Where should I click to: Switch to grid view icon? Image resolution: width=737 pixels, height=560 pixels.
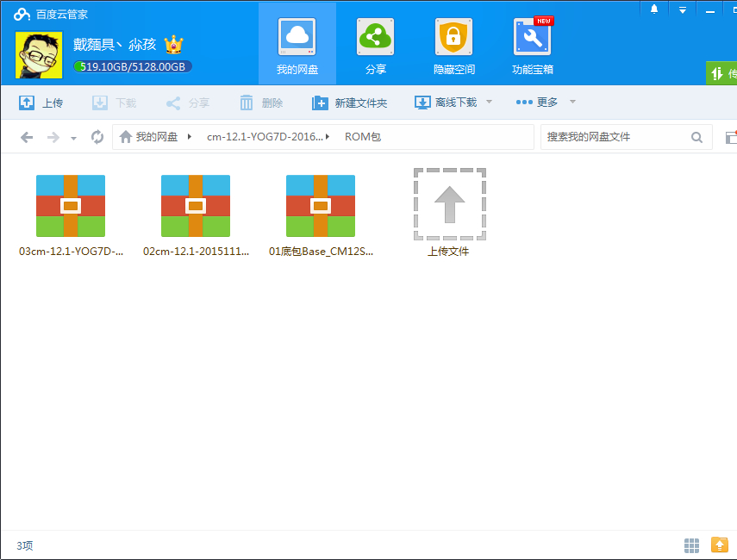coord(691,545)
